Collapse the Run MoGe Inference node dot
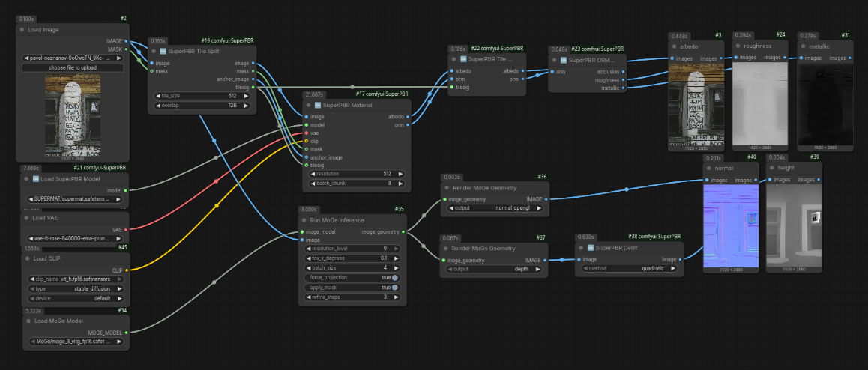 click(x=303, y=219)
